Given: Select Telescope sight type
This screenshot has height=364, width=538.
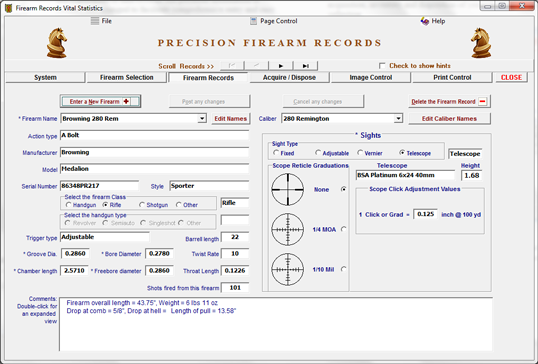Looking at the screenshot, I should [402, 153].
